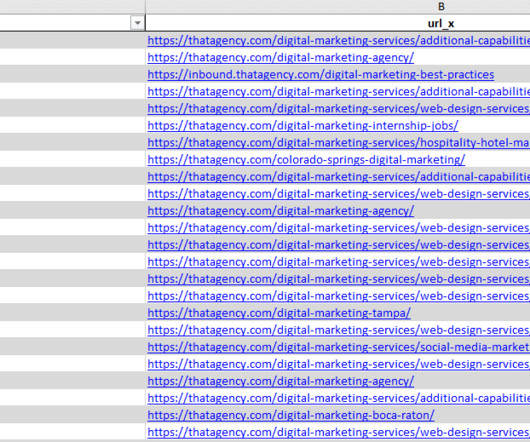The image size is (530, 442).
Task: Open the bottom web-design-services link
Action: click(x=339, y=432)
